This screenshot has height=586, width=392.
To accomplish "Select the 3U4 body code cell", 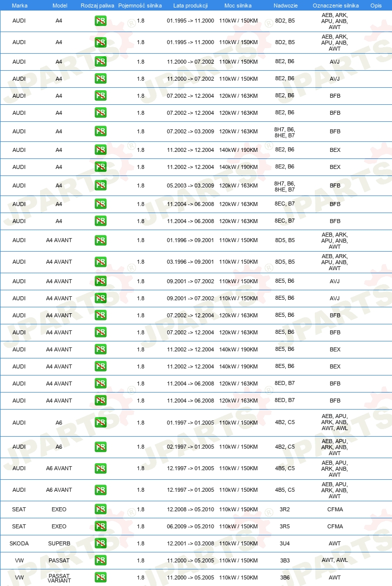I will [285, 543].
